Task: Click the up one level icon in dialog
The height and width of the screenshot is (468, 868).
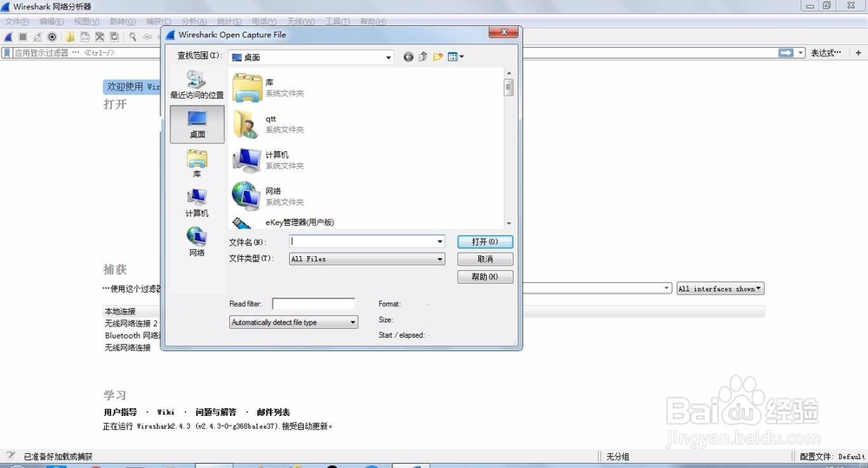Action: point(423,56)
